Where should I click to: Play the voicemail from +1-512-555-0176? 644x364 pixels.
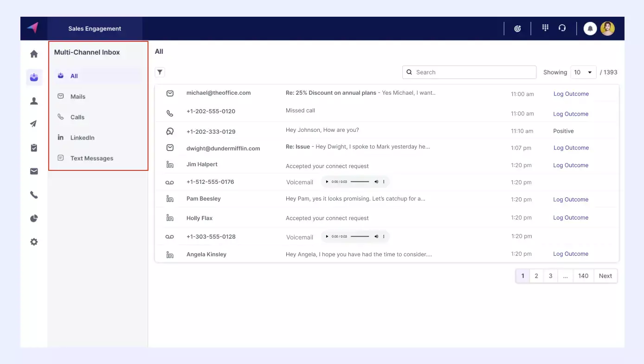click(x=327, y=181)
